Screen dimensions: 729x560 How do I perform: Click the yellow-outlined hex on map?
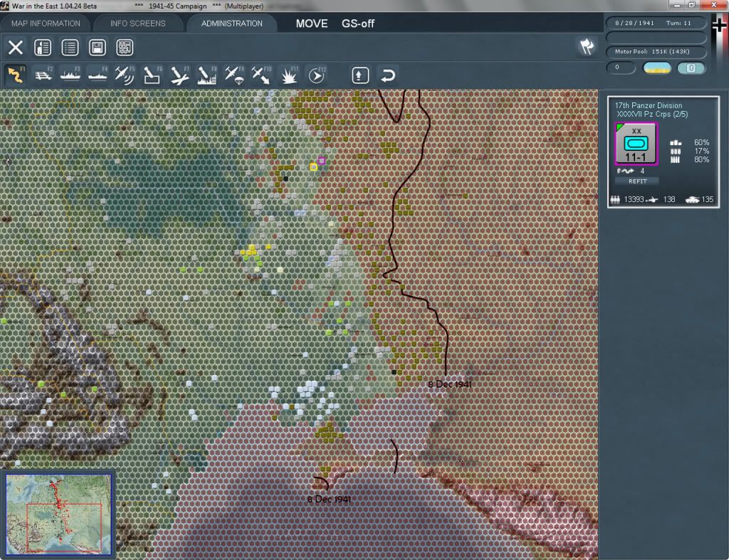pyautogui.click(x=314, y=167)
